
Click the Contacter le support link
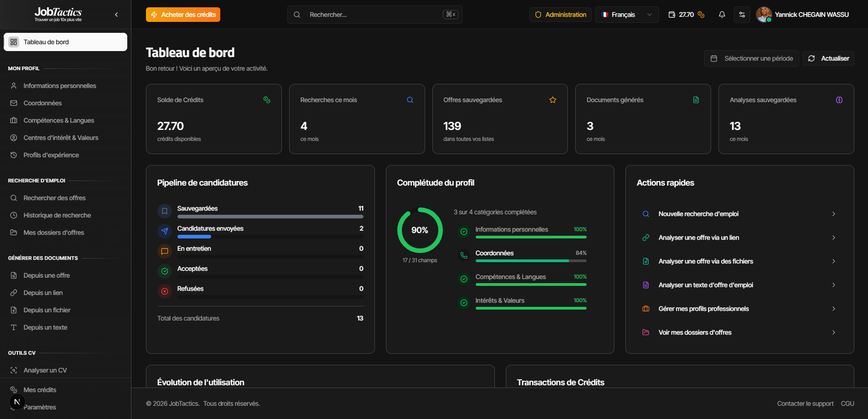(x=805, y=403)
